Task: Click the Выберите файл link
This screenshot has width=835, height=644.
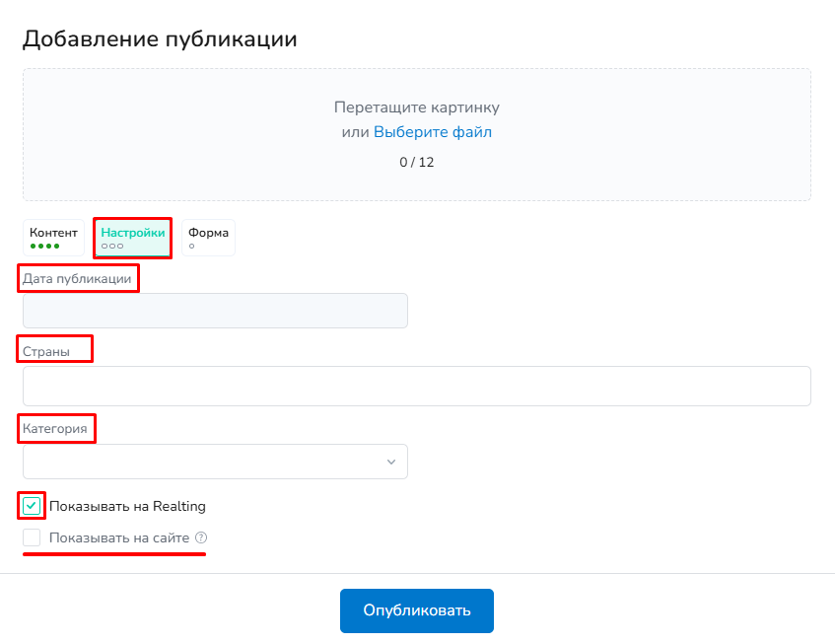Action: pyautogui.click(x=432, y=132)
